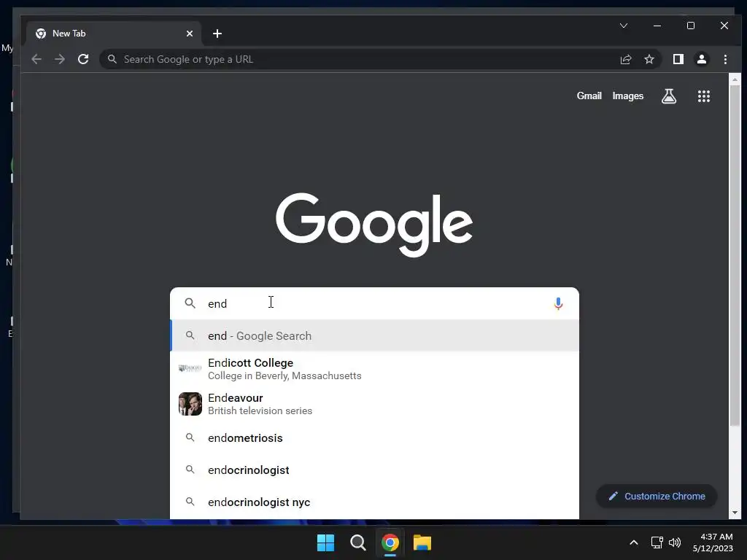Open the Chrome profile avatar
This screenshot has height=560, width=747.
tap(702, 59)
